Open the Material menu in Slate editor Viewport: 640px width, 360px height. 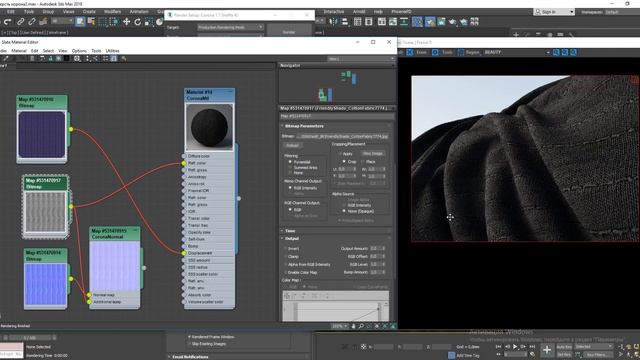click(x=19, y=51)
